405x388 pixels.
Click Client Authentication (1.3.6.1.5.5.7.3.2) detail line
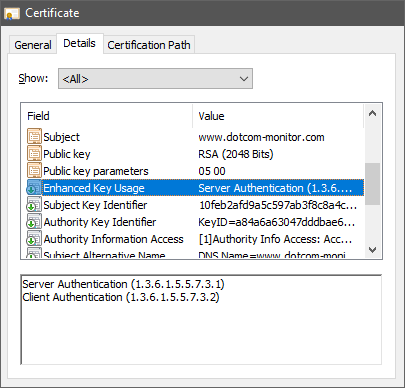[x=121, y=297]
